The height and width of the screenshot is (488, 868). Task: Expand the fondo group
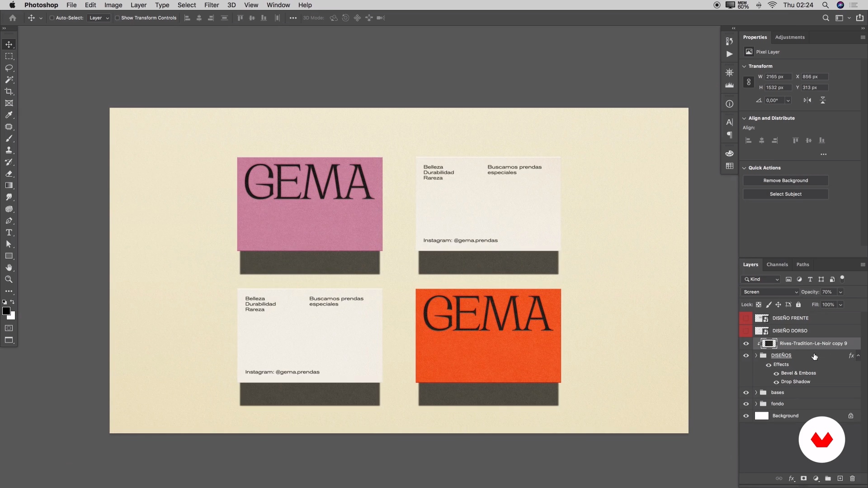pos(756,404)
